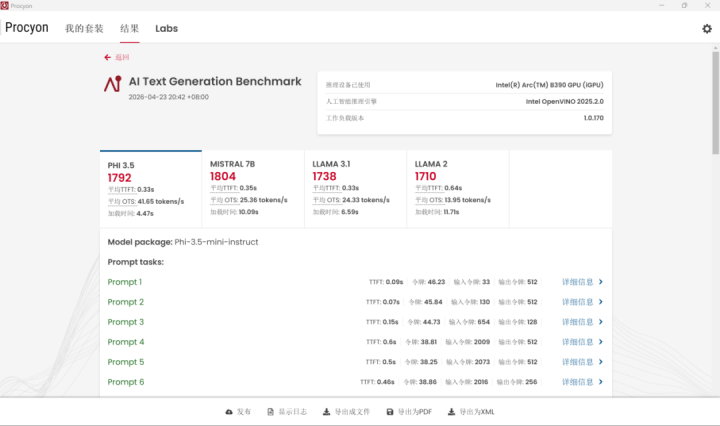720x426 pixels.
Task: Open the Labs navigation item
Action: pyautogui.click(x=166, y=29)
